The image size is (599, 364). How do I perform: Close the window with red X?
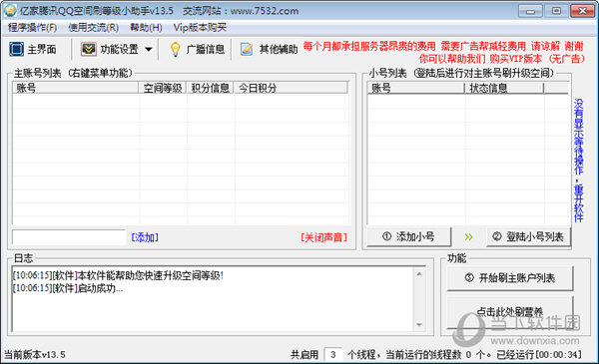(x=583, y=11)
